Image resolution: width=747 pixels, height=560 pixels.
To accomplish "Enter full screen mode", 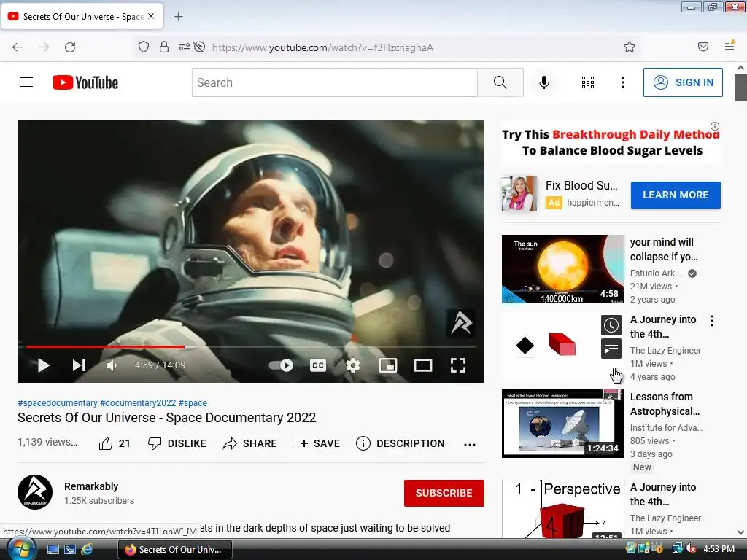I will click(x=458, y=365).
